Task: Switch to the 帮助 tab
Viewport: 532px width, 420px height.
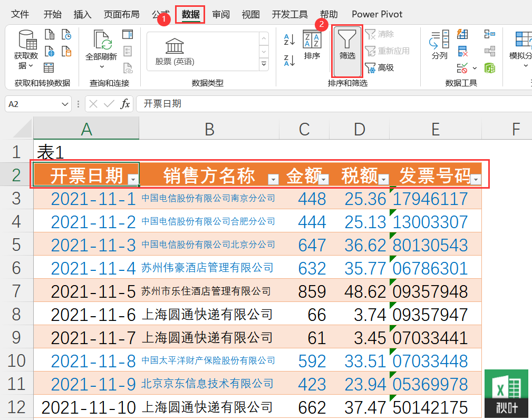Action: 329,14
